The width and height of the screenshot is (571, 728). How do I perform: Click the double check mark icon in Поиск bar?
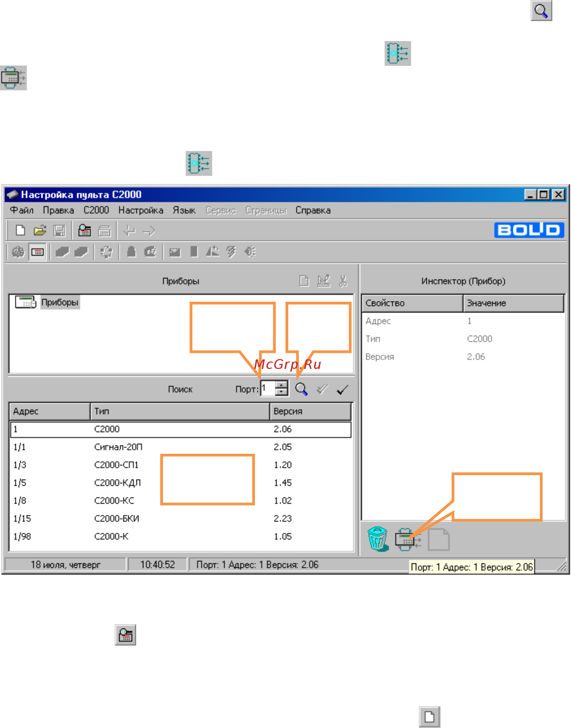coord(322,389)
